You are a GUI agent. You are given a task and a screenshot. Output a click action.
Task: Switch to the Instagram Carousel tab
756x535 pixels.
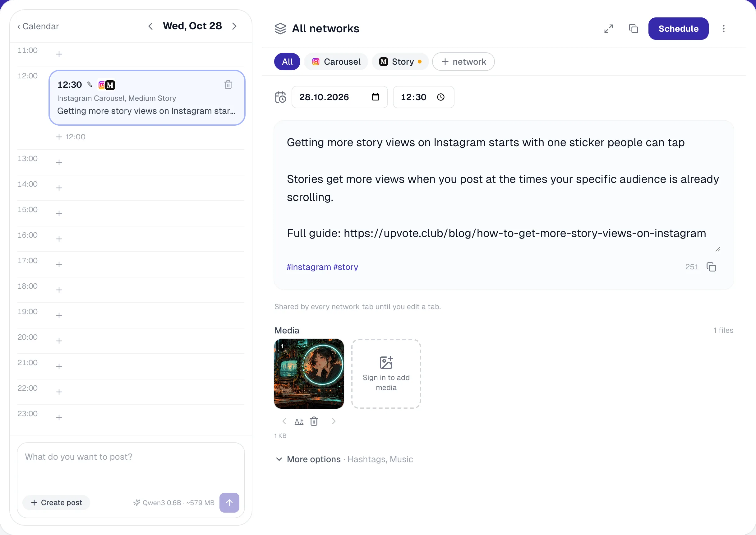tap(336, 62)
